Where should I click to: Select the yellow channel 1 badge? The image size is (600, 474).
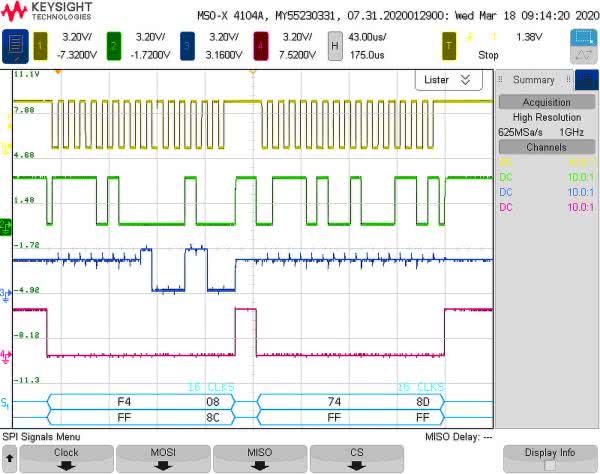tap(41, 45)
